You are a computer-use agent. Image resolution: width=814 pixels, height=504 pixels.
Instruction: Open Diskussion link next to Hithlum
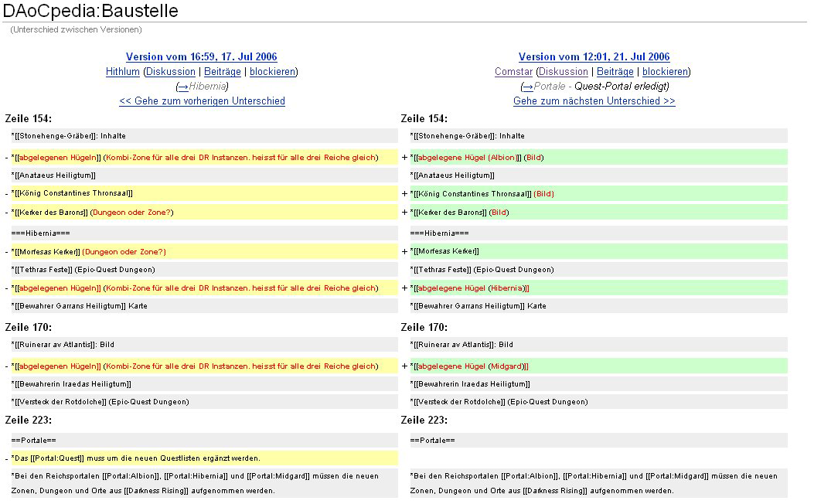click(x=171, y=71)
